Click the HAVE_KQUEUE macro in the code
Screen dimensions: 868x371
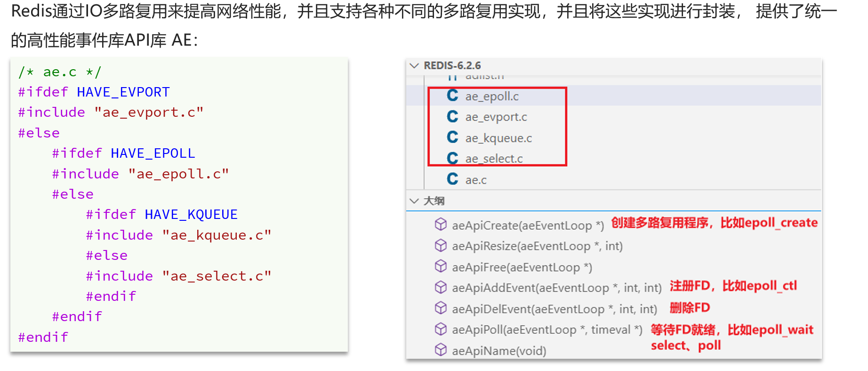pyautogui.click(x=191, y=215)
